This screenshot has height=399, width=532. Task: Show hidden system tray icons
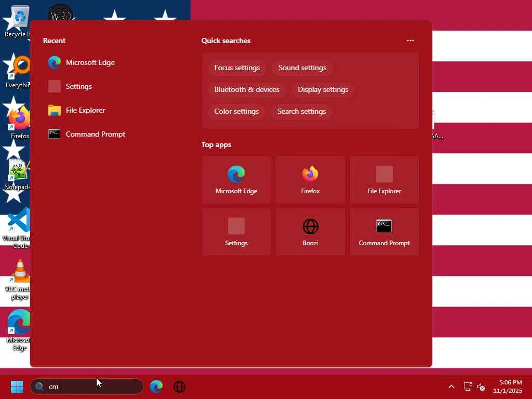click(x=451, y=387)
